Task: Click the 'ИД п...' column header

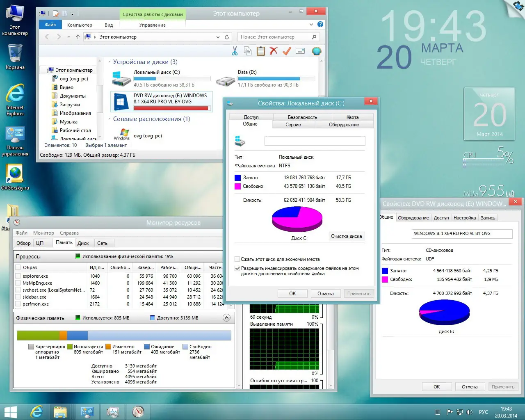Action: tap(97, 267)
